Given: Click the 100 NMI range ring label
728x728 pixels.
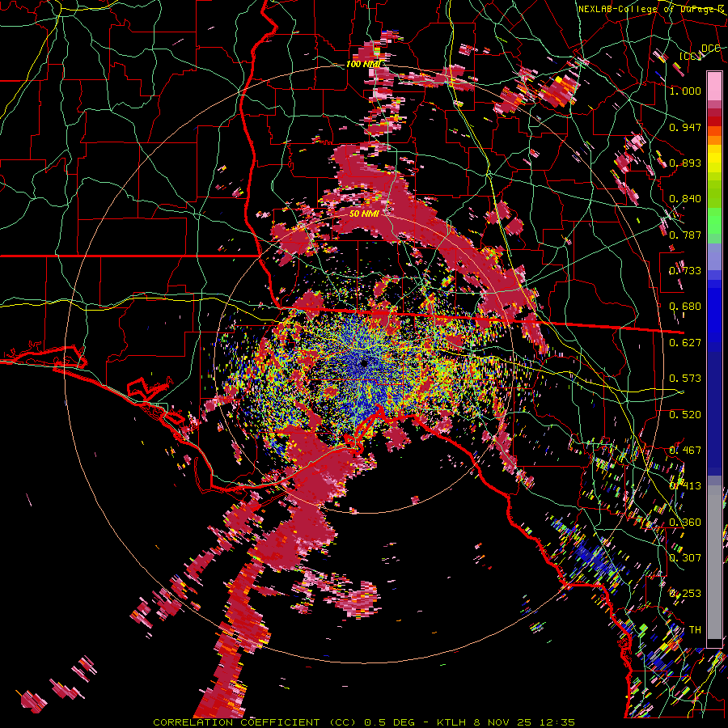Looking at the screenshot, I should [363, 64].
